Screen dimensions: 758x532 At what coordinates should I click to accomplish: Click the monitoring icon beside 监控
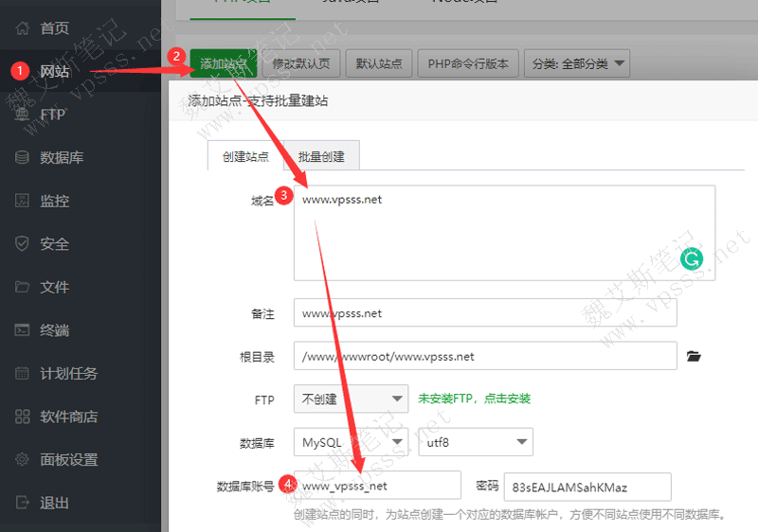click(23, 201)
